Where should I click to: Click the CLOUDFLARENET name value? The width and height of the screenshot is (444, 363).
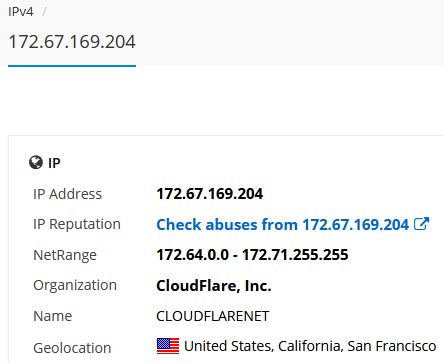(213, 316)
